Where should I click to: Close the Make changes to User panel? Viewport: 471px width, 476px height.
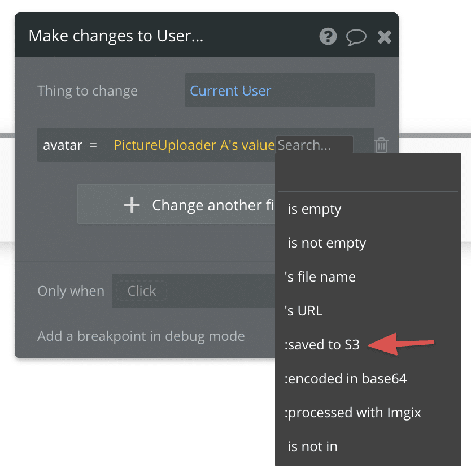pyautogui.click(x=385, y=37)
